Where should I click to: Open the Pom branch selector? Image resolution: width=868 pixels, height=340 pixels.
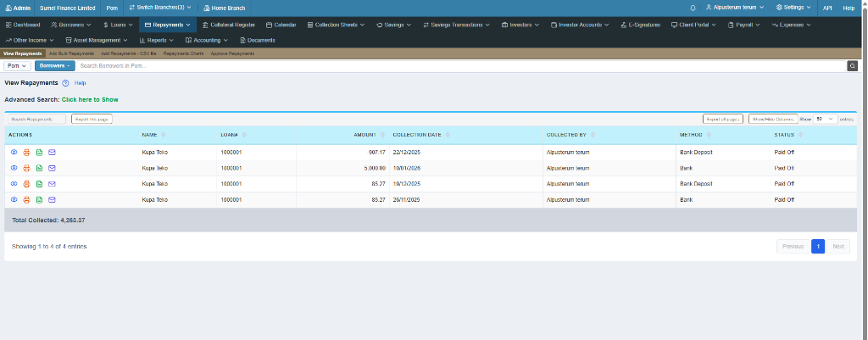pyautogui.click(x=17, y=66)
